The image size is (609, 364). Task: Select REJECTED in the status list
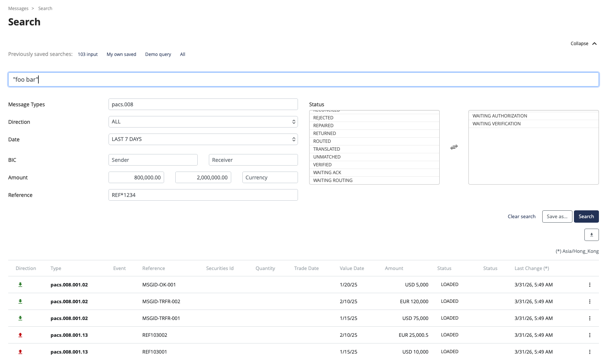374,118
